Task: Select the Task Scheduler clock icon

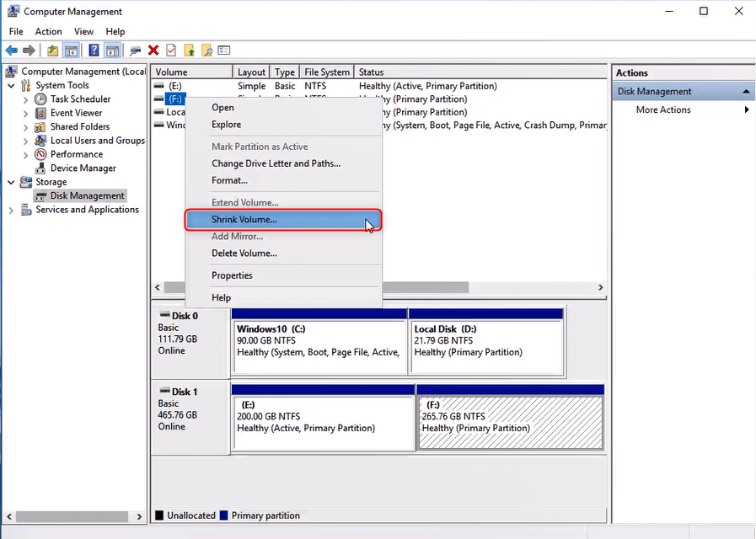Action: pyautogui.click(x=40, y=99)
